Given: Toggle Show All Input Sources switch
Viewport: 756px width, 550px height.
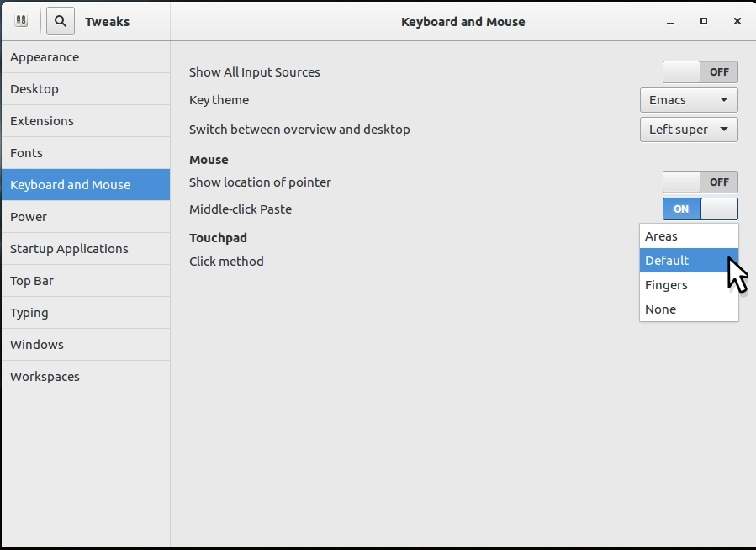Looking at the screenshot, I should (700, 72).
